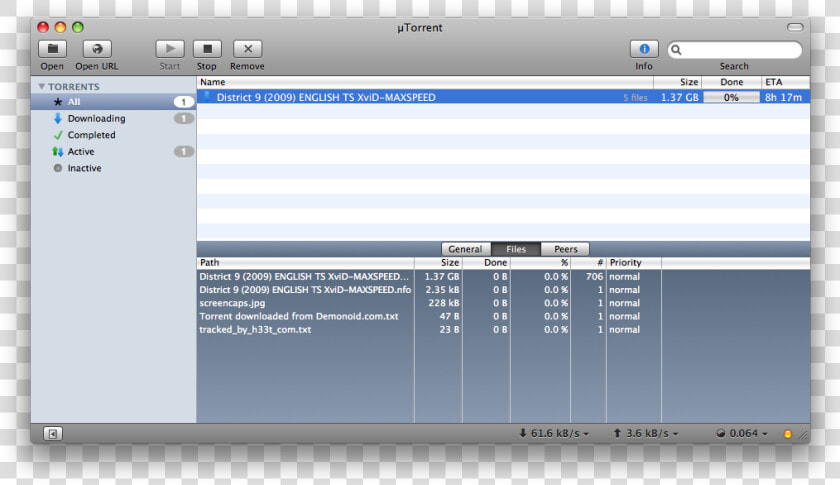Click the 706 pieces value
The image size is (840, 485).
click(x=594, y=277)
